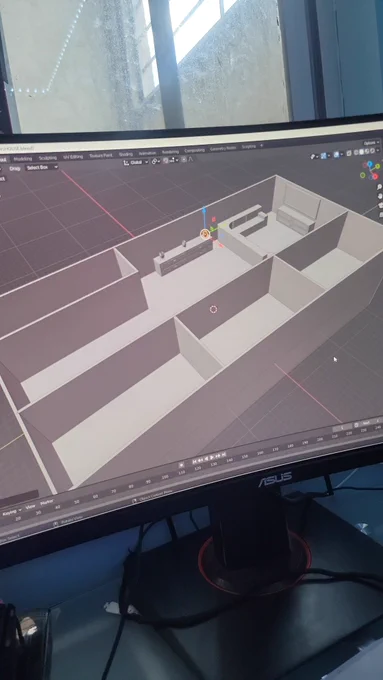Select rendered viewport shading

click(372, 151)
